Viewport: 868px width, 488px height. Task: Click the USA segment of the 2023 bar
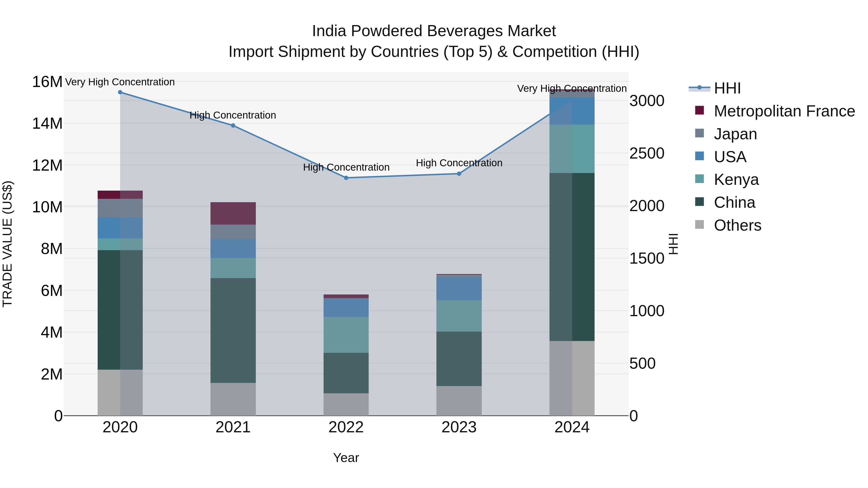click(459, 289)
